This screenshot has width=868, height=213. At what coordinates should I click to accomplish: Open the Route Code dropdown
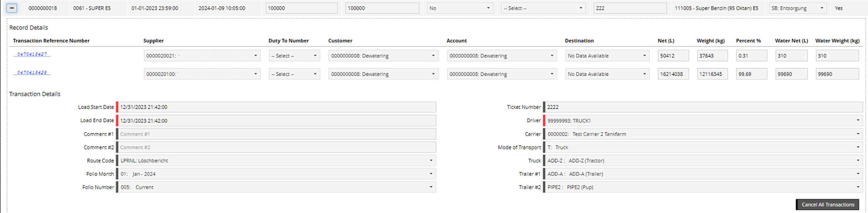click(x=276, y=160)
